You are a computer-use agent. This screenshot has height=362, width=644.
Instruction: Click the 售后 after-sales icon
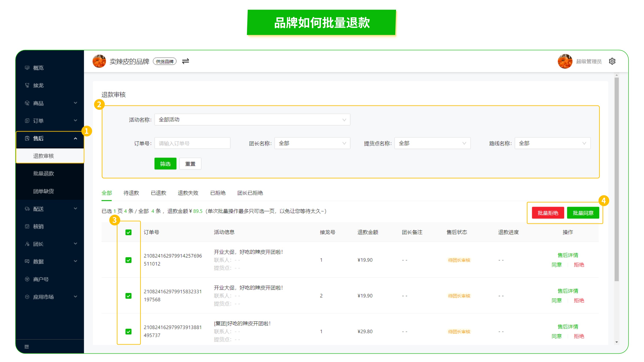pyautogui.click(x=27, y=138)
